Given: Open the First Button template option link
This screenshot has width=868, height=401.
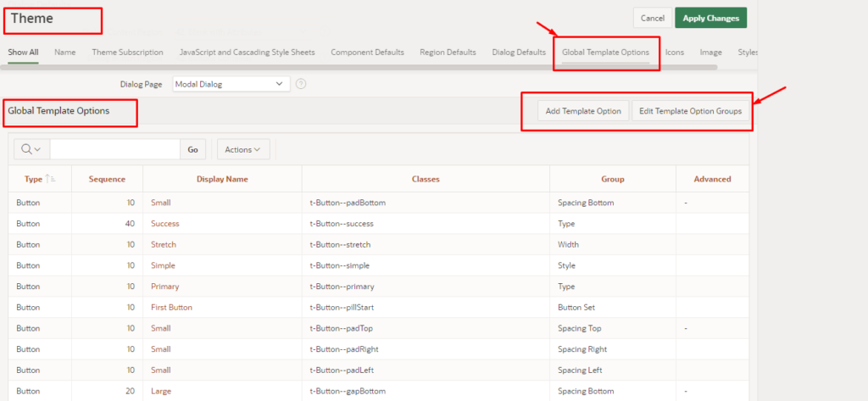Looking at the screenshot, I should 171,307.
